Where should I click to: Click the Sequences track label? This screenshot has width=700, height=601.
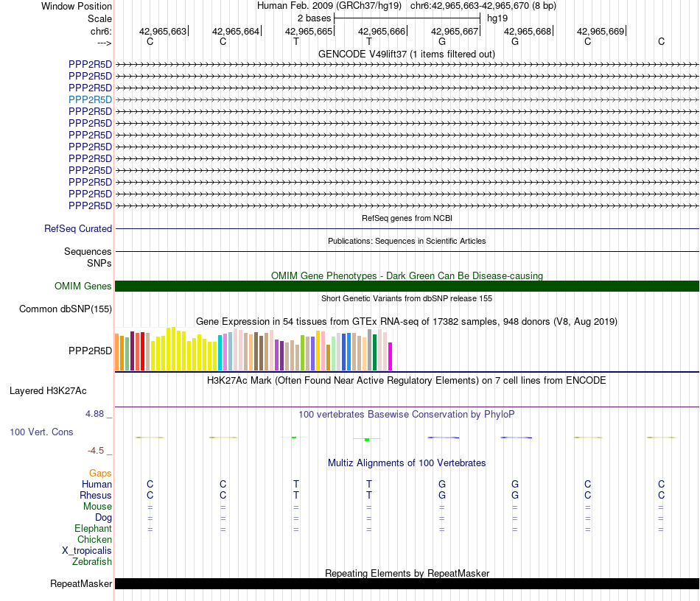click(88, 251)
